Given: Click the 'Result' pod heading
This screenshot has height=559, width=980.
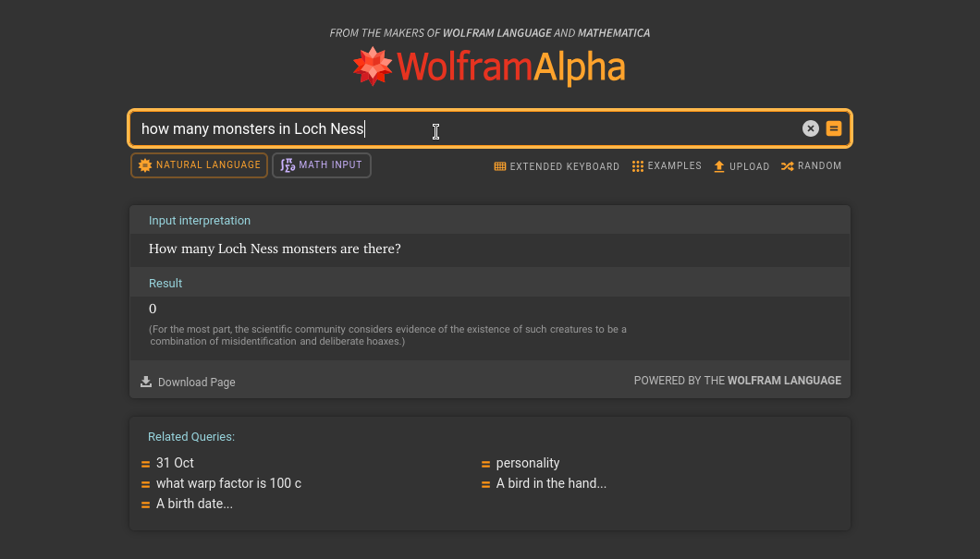Looking at the screenshot, I should [165, 283].
